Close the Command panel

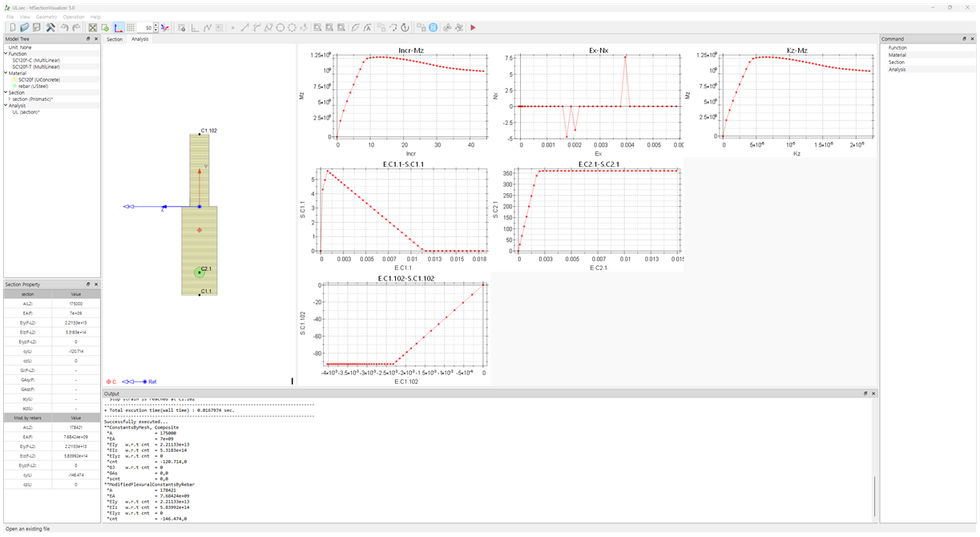pos(972,38)
